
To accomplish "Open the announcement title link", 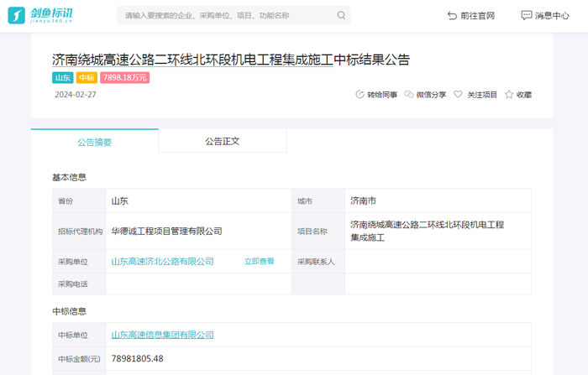I will click(192, 60).
